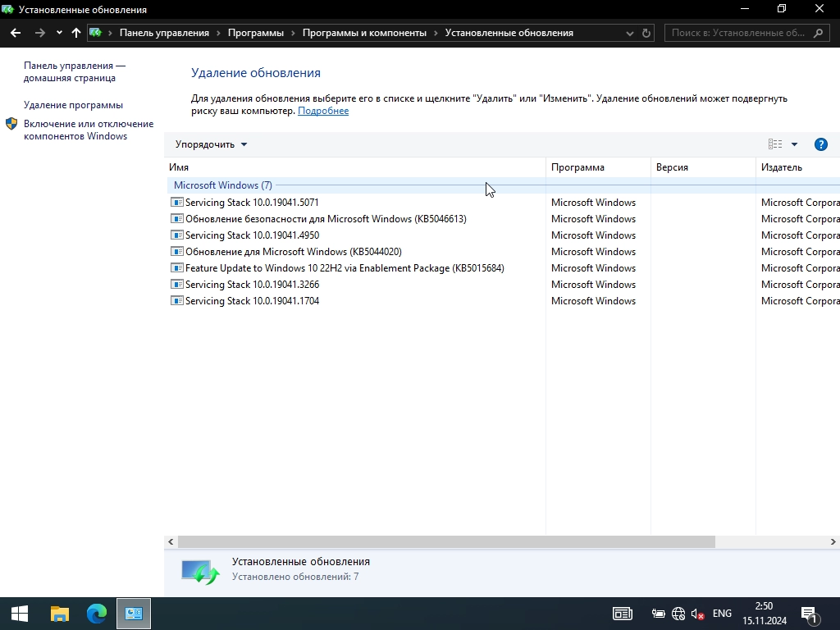Click the muted speaker volume icon
This screenshot has width=840, height=630.
click(697, 614)
